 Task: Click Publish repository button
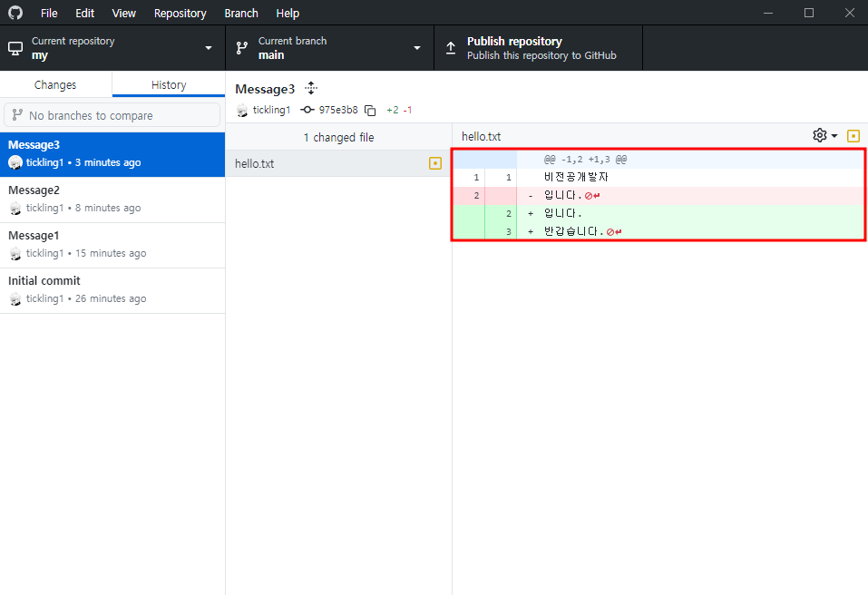point(538,48)
